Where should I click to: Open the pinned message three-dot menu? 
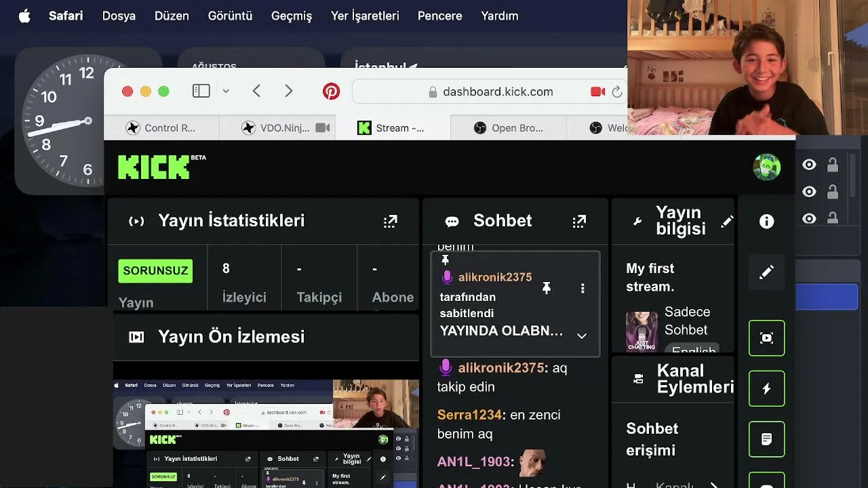pyautogui.click(x=583, y=289)
